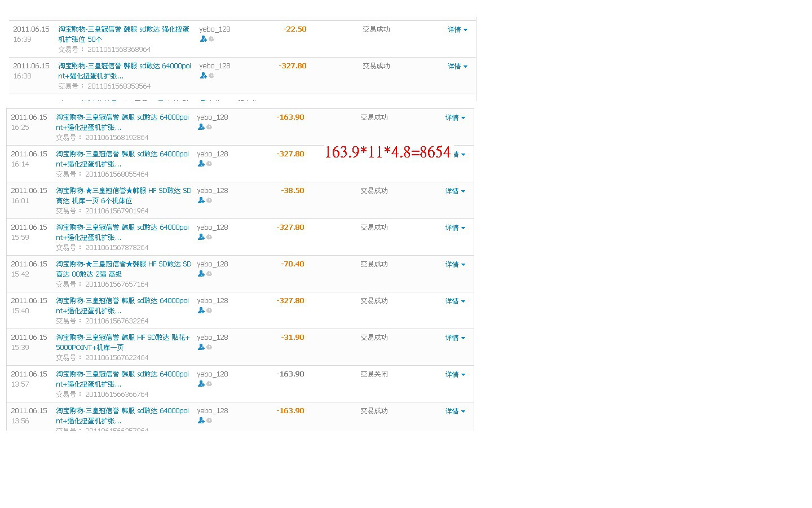Click the add-contact icon in the 16:25 row

pyautogui.click(x=201, y=127)
